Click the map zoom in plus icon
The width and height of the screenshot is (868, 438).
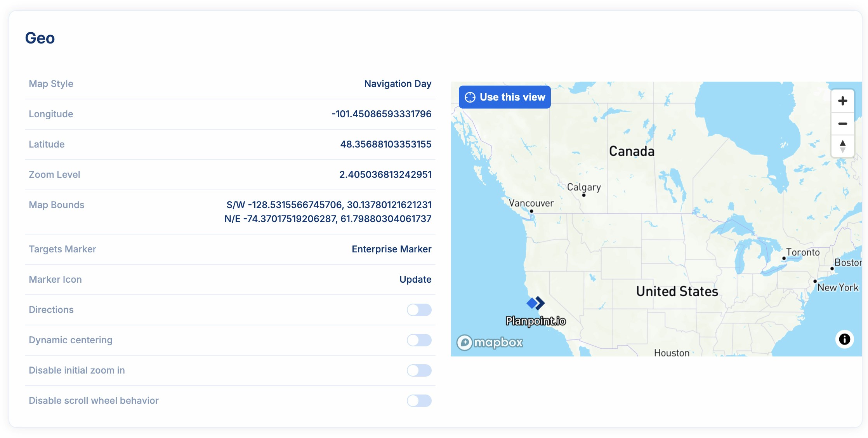click(842, 101)
